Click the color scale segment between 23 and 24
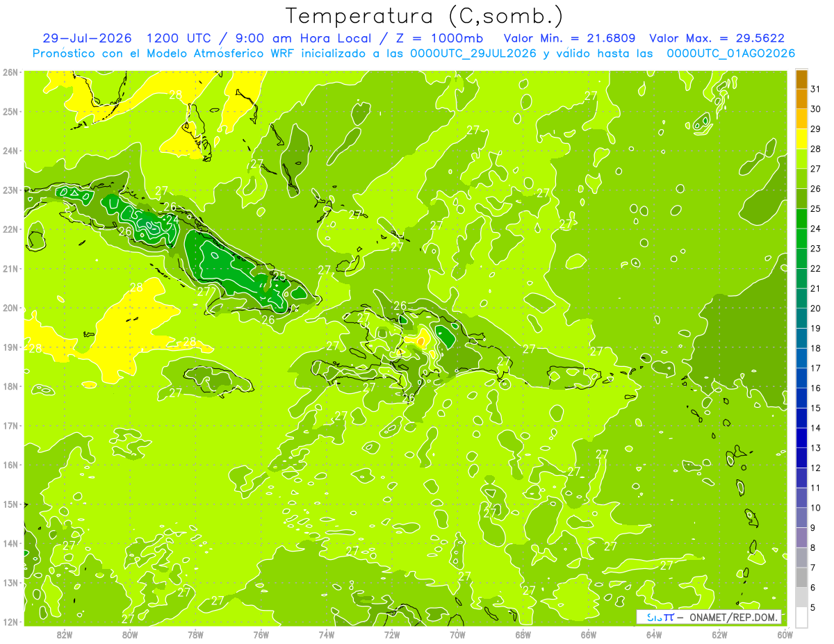 [801, 238]
